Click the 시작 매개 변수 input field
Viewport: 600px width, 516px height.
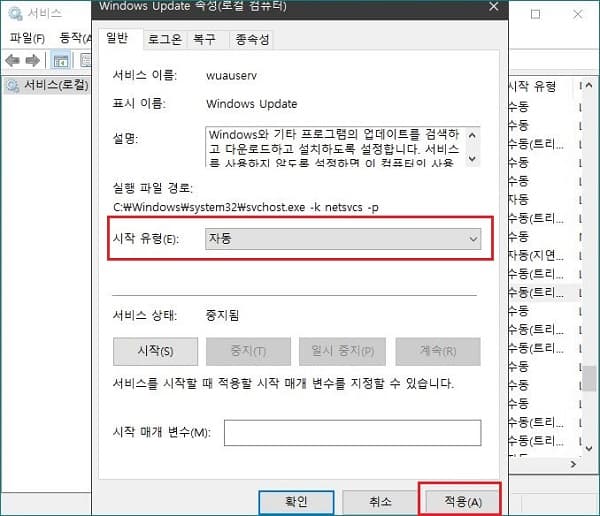pos(352,433)
